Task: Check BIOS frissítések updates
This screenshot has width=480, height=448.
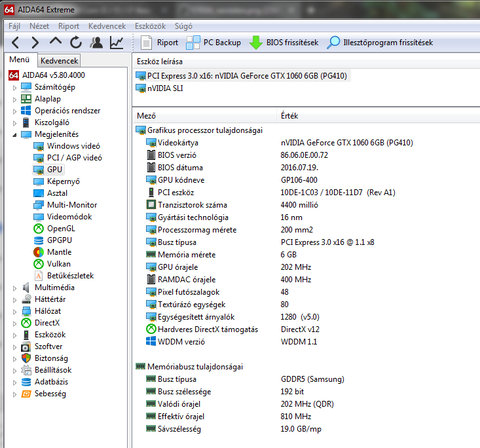Action: point(284,43)
